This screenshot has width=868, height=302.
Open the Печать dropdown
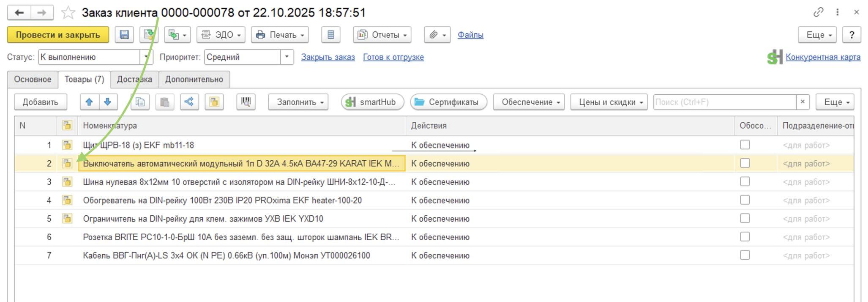280,35
